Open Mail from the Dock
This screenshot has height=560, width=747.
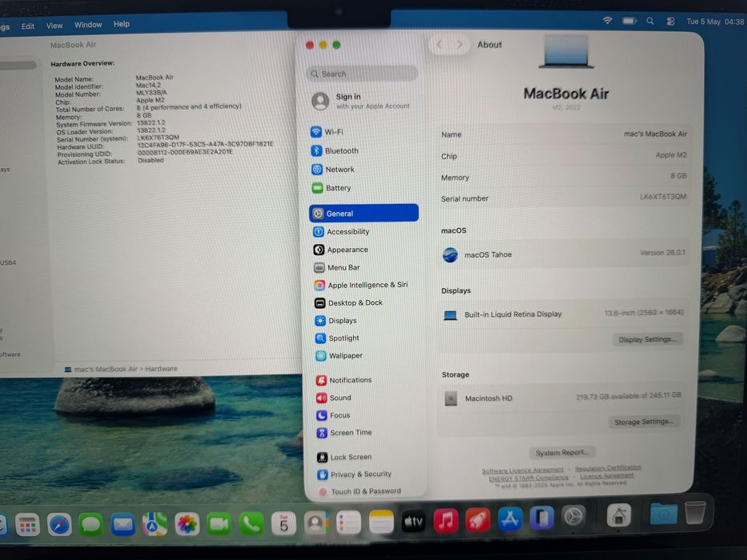pyautogui.click(x=123, y=525)
